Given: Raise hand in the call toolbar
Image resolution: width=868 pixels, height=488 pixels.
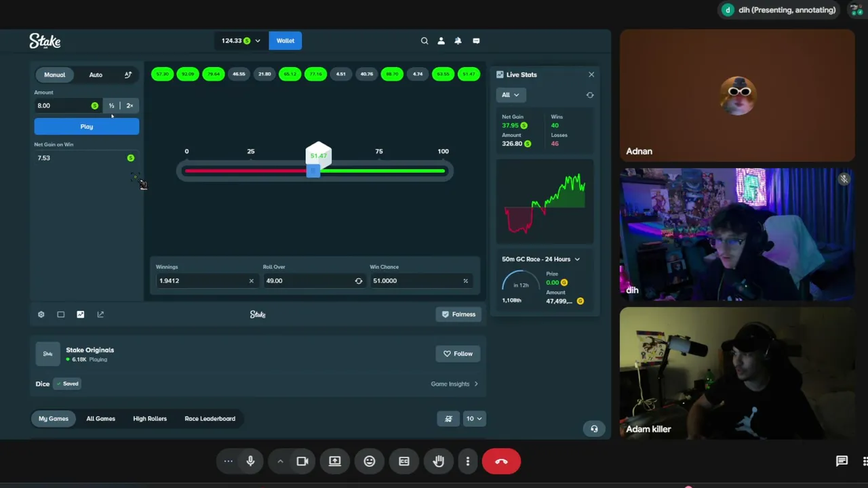Looking at the screenshot, I should tap(439, 462).
